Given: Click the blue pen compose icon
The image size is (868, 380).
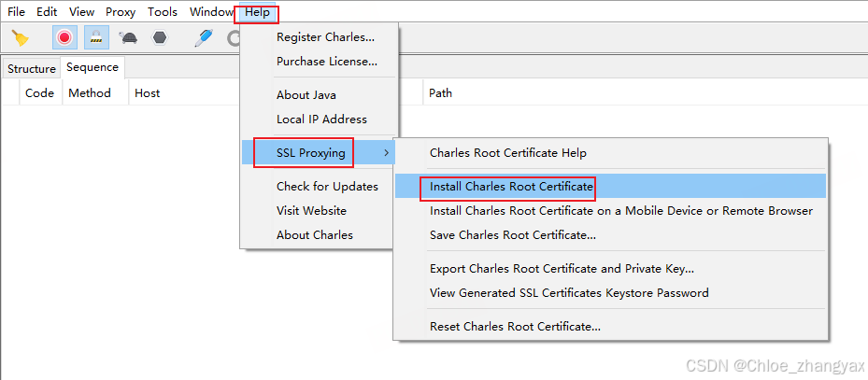Looking at the screenshot, I should (x=204, y=37).
